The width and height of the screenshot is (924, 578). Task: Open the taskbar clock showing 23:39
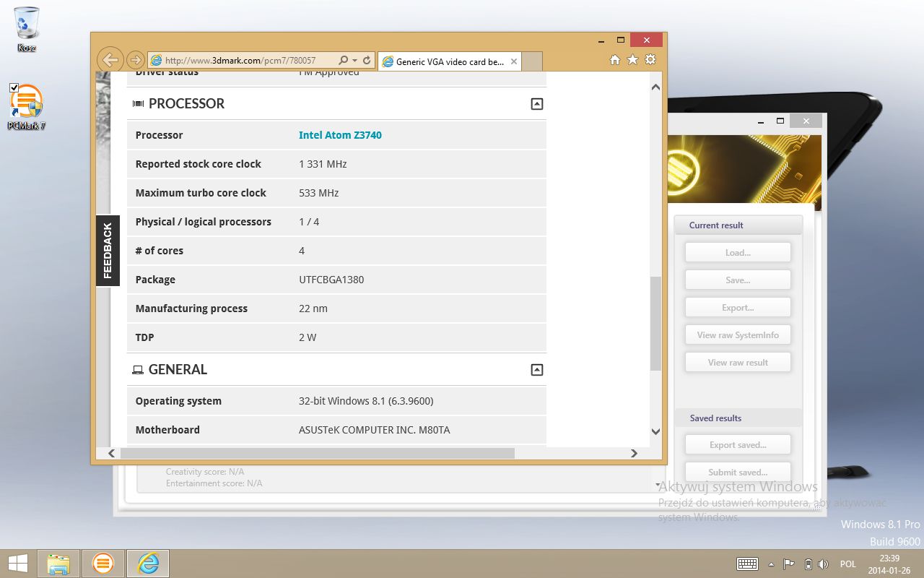(x=889, y=564)
